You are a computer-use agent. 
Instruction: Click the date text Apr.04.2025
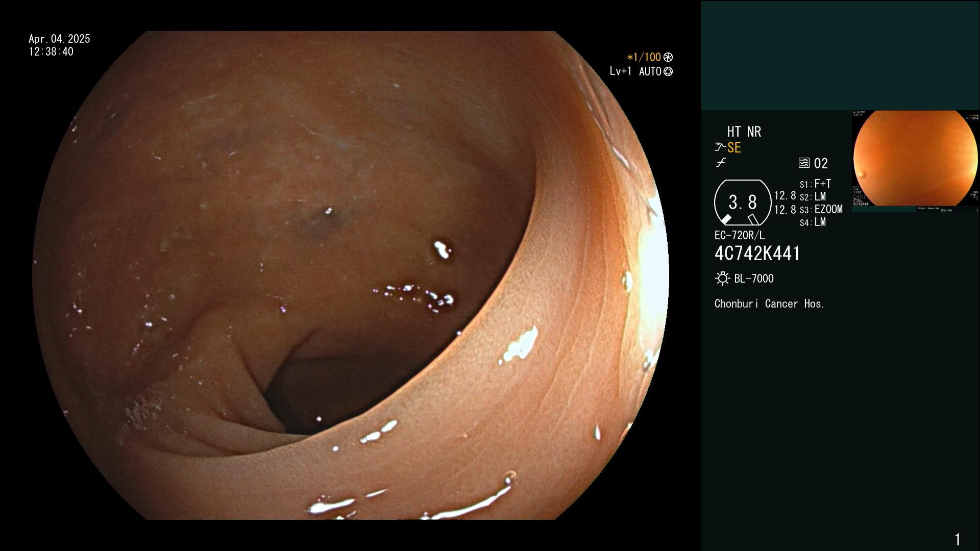click(59, 39)
